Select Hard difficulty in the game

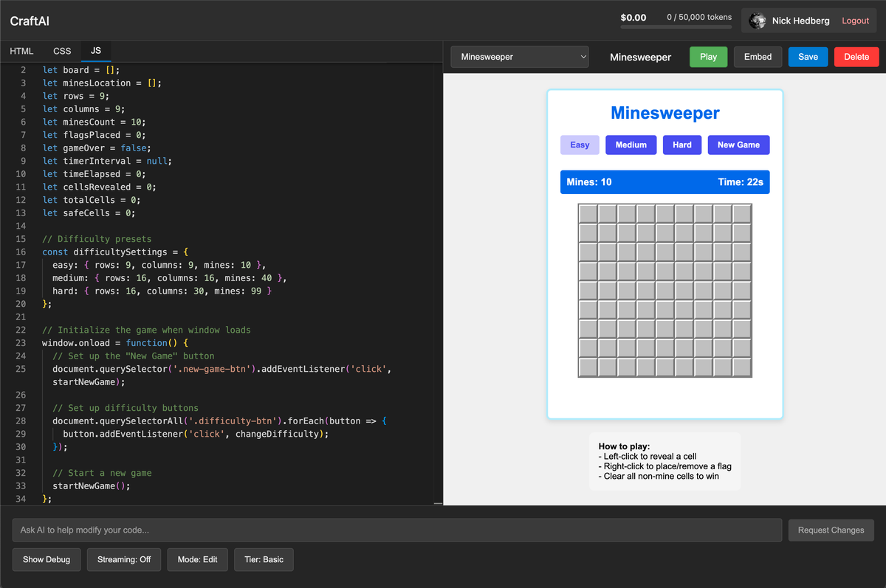coord(682,145)
